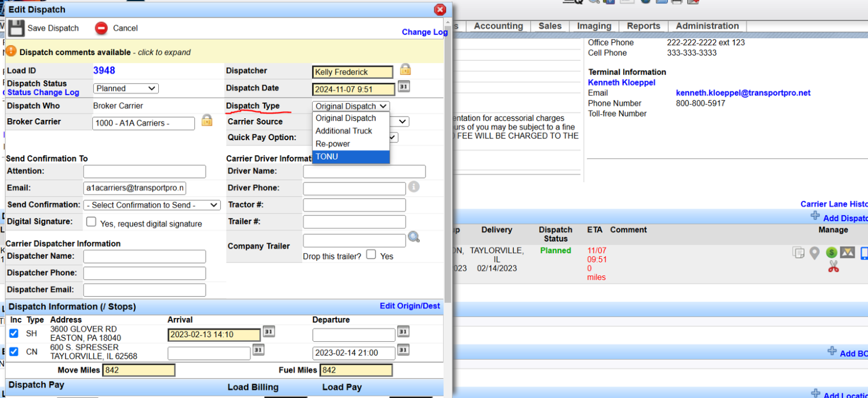Image resolution: width=868 pixels, height=398 pixels.
Task: Click Load ID 3948 link
Action: (104, 70)
